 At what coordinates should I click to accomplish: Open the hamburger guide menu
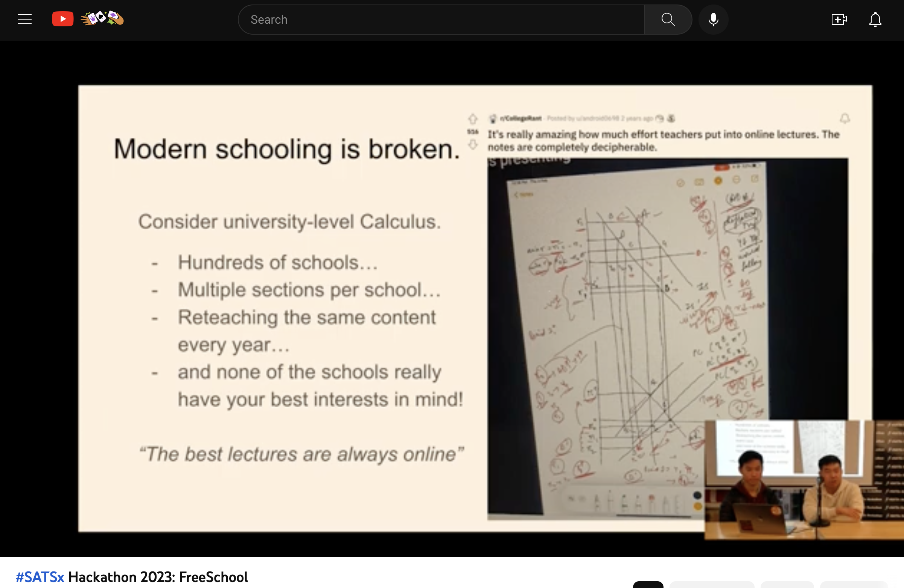click(25, 19)
